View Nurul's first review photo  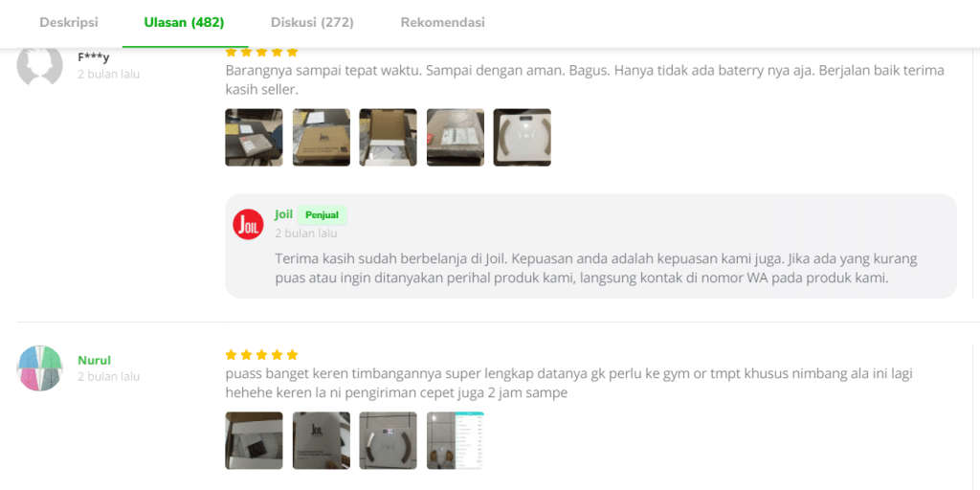(x=254, y=440)
